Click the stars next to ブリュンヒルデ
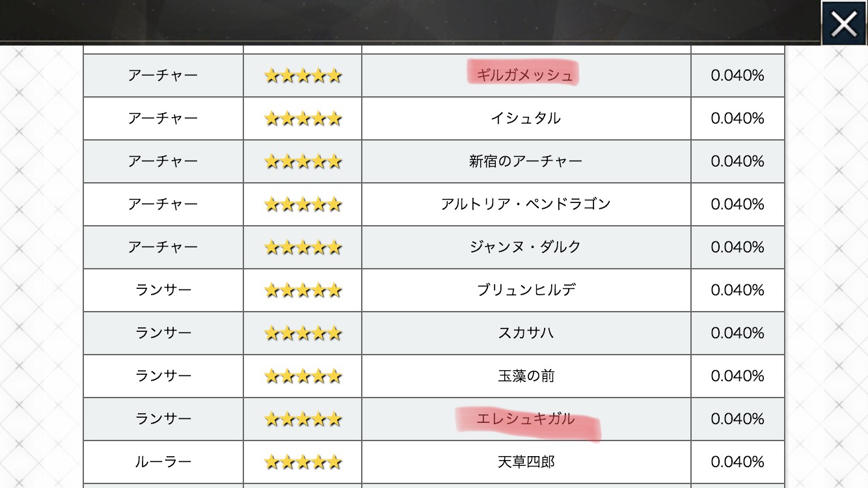This screenshot has height=488, width=868. [x=303, y=290]
